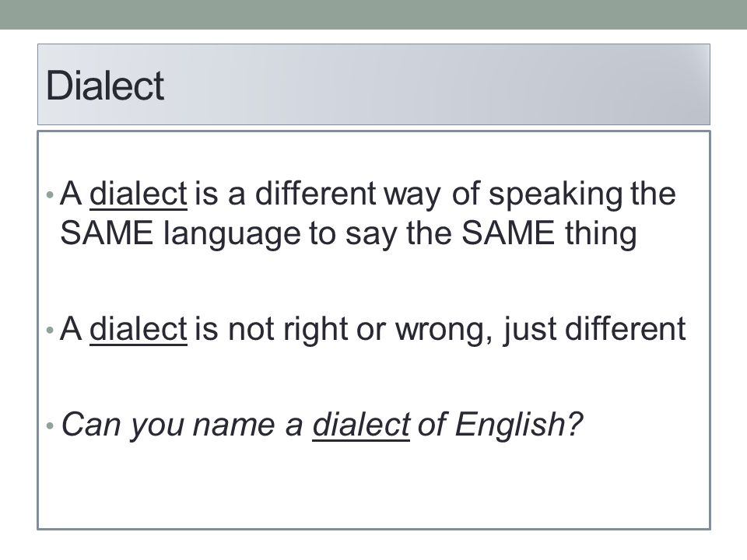This screenshot has width=747, height=560.
Task: Click the italic underlined 'dialect' in the question
Action: coord(361,425)
